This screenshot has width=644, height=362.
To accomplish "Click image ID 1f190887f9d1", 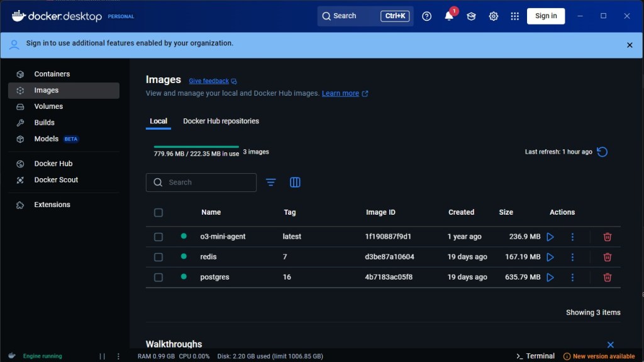I will coord(388,237).
